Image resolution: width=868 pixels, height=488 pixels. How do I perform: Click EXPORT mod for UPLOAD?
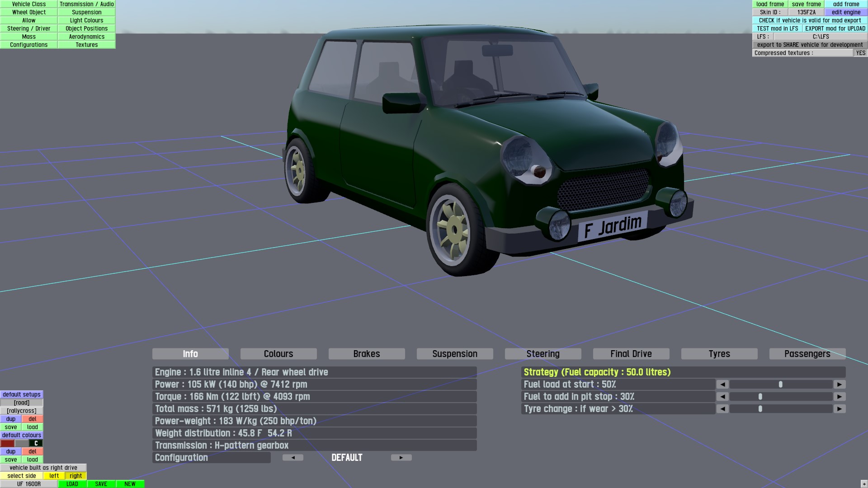click(x=835, y=28)
